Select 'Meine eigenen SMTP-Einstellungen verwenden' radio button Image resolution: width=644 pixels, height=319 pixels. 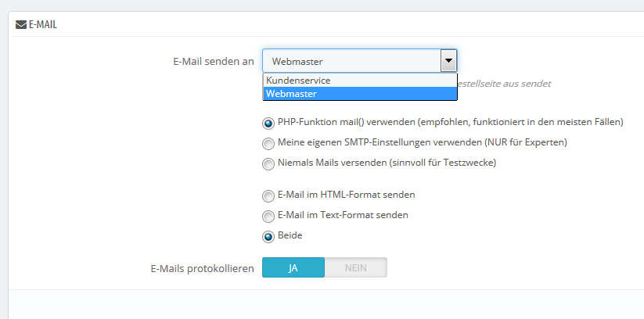pos(268,143)
